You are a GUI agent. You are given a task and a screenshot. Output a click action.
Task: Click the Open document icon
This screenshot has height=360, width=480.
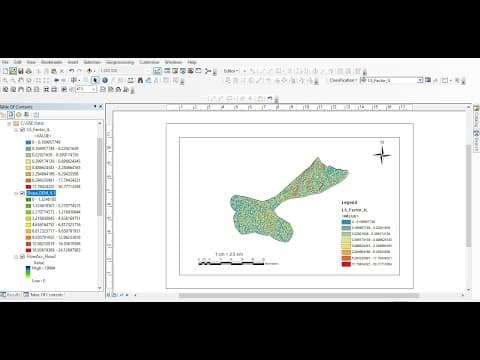click(13, 71)
